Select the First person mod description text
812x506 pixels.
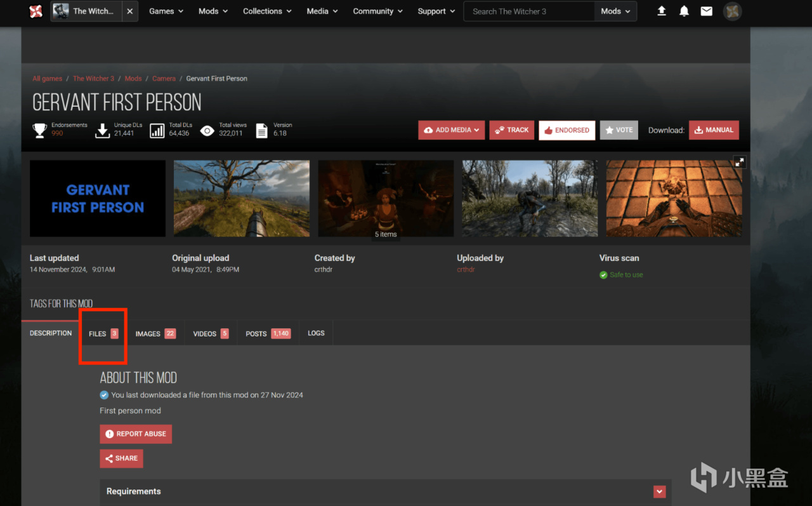(130, 411)
